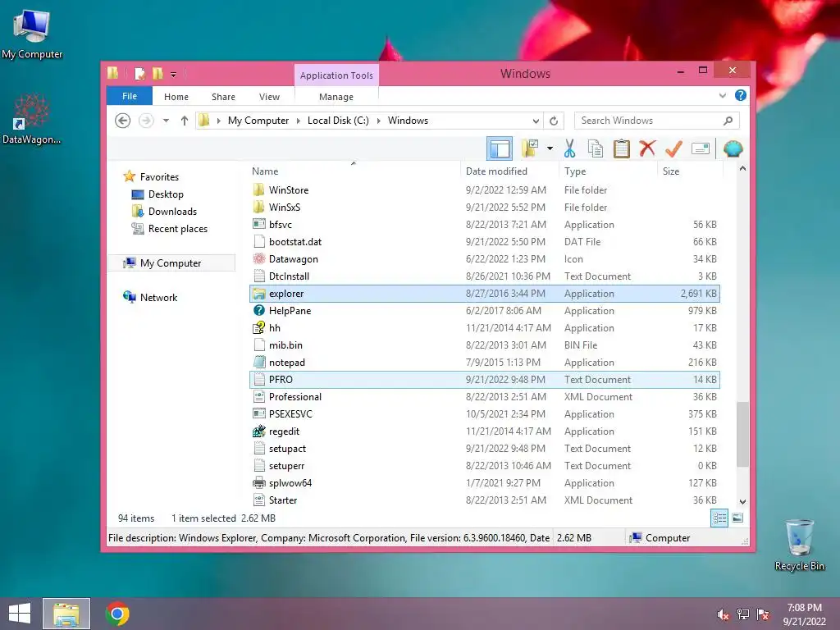This screenshot has height=630, width=840.
Task: Open the Customize Quick Access Toolbar dropdown
Action: pyautogui.click(x=174, y=75)
